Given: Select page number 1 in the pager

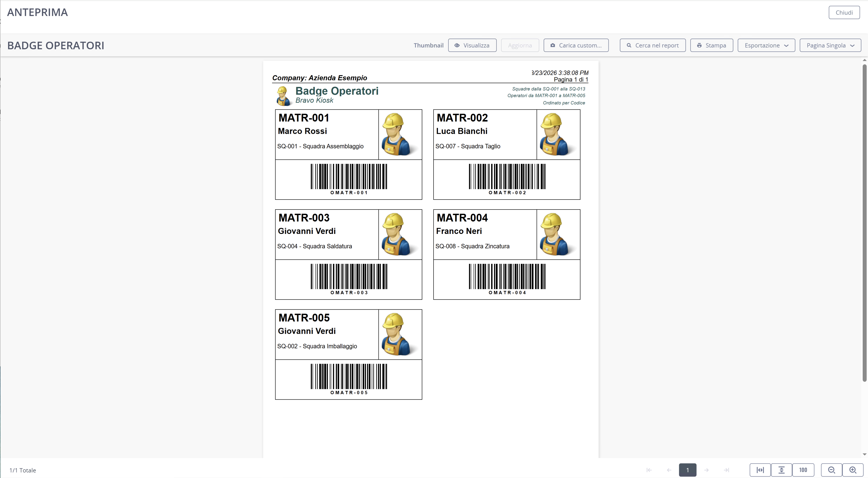Looking at the screenshot, I should 687,470.
